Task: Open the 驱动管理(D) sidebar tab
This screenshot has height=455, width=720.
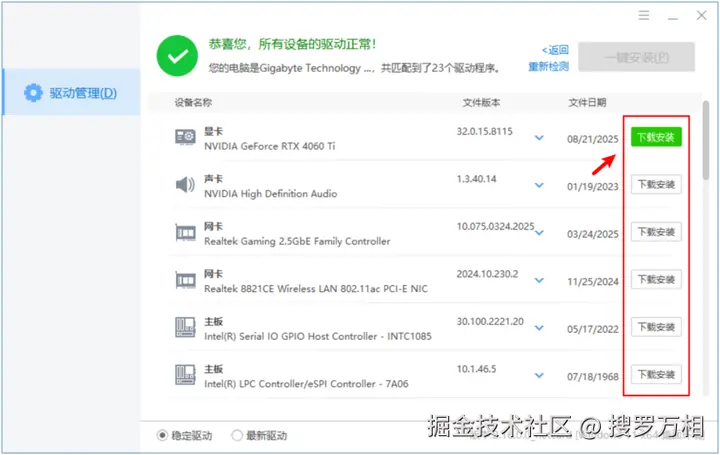Action: tap(71, 92)
